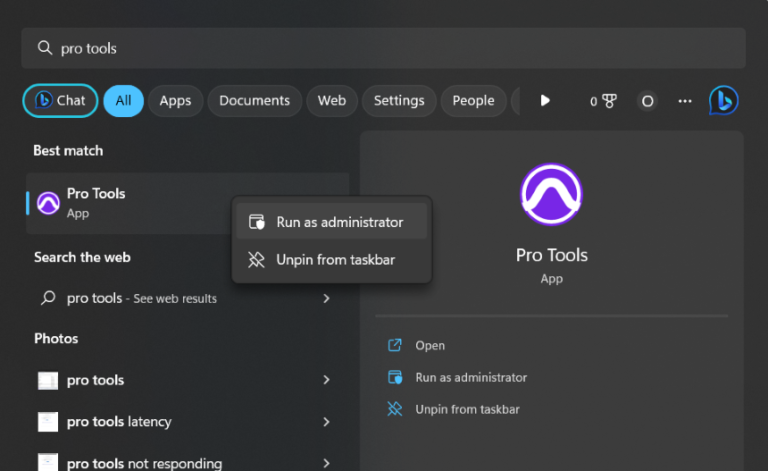Open Bing chat icon at top right
Screen dimensions: 768x471
click(x=723, y=100)
